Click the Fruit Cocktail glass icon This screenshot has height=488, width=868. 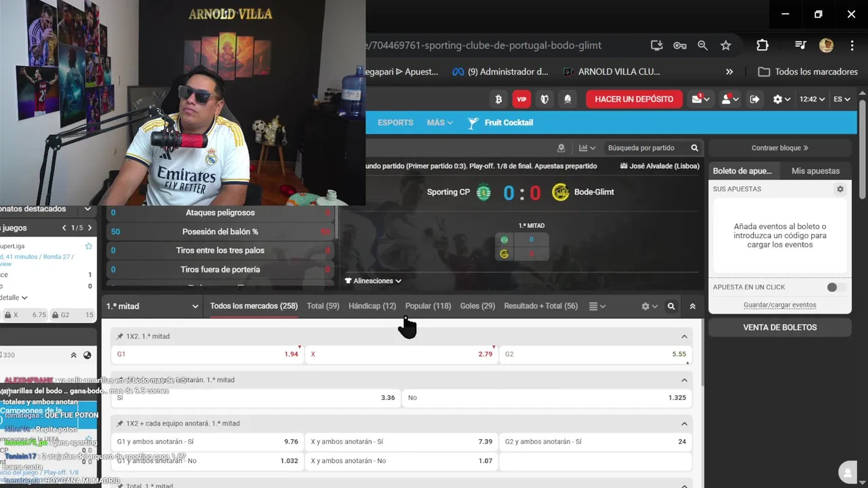[473, 123]
